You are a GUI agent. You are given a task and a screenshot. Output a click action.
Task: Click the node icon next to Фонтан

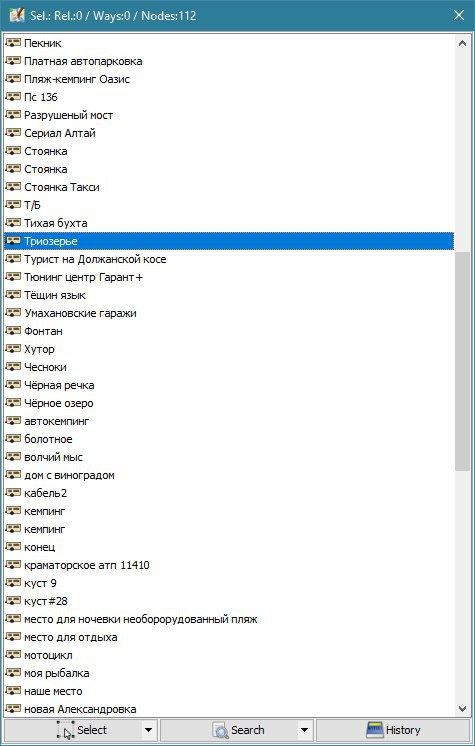click(13, 331)
